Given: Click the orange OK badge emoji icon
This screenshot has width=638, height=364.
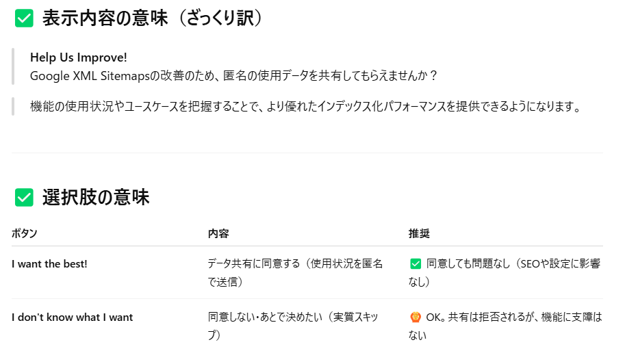Looking at the screenshot, I should [416, 317].
